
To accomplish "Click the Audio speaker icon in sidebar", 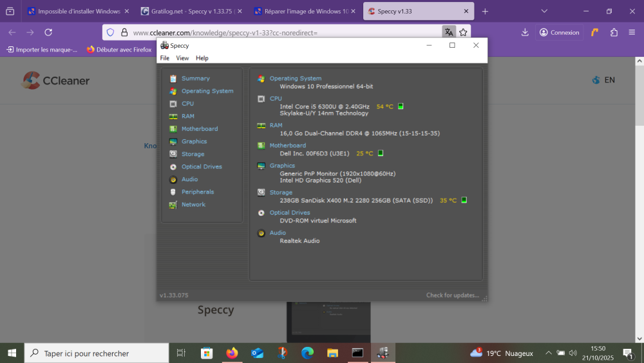I will 173,180.
